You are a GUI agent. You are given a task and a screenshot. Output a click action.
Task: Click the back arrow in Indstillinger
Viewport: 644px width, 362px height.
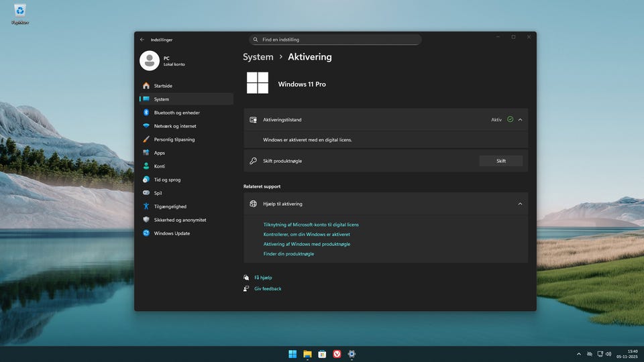pos(142,40)
